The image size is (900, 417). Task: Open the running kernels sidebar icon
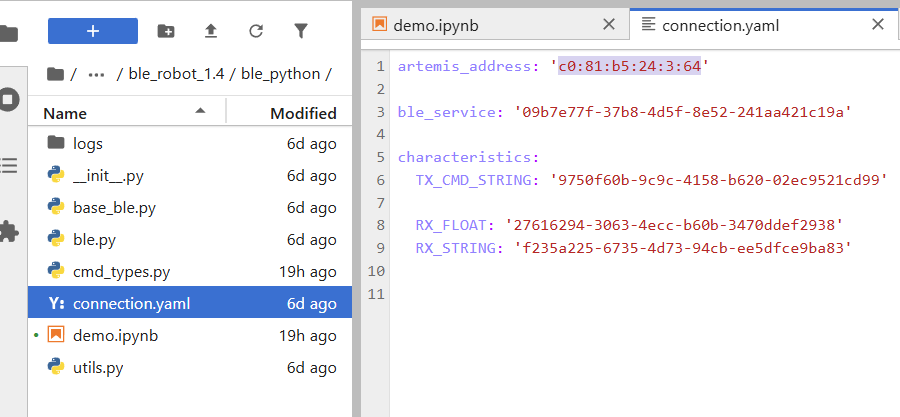click(x=8, y=100)
